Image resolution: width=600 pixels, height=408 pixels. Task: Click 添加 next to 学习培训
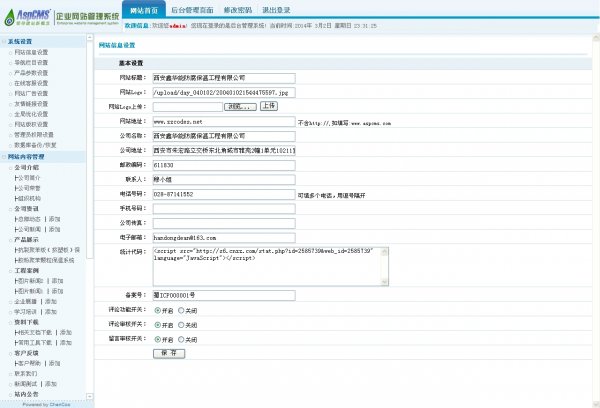(x=51, y=312)
